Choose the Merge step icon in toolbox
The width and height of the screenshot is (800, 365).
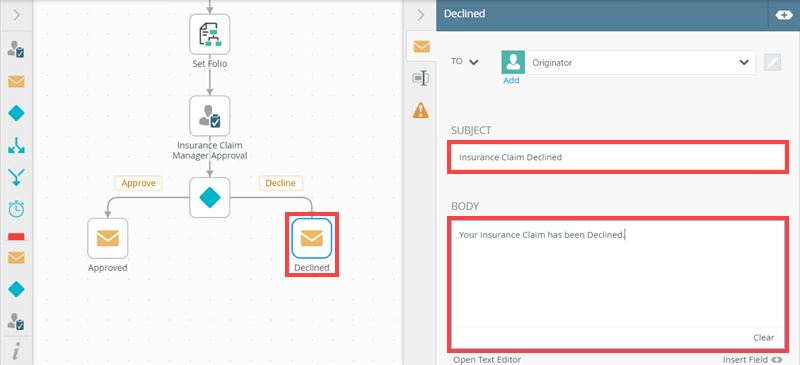[x=16, y=177]
